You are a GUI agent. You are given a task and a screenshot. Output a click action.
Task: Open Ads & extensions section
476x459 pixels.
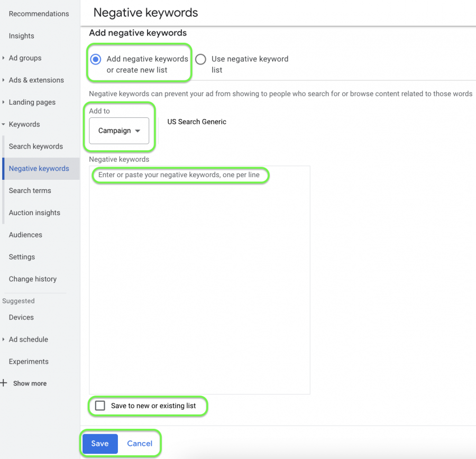[35, 80]
